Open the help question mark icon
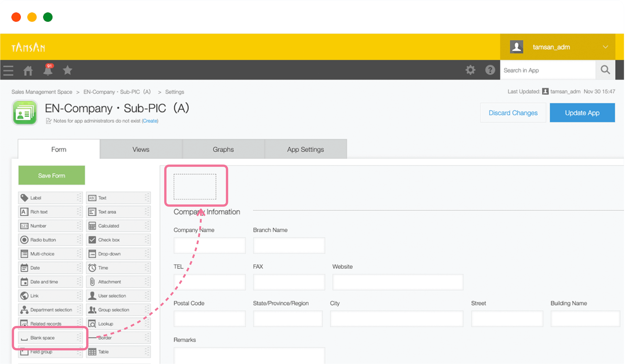The image size is (626, 364). 490,70
